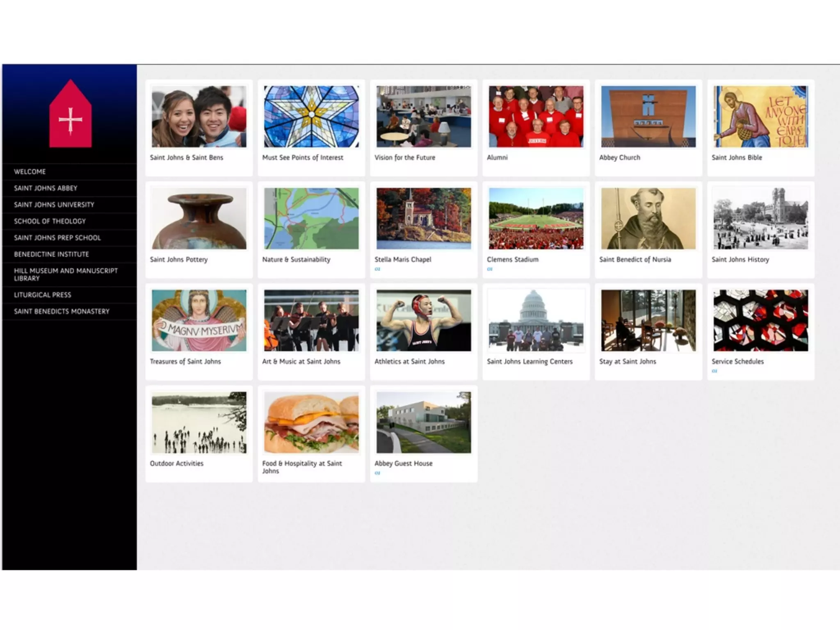Open the Saint Johns Bible illuminated thumbnail
The height and width of the screenshot is (630, 840).
pos(760,116)
